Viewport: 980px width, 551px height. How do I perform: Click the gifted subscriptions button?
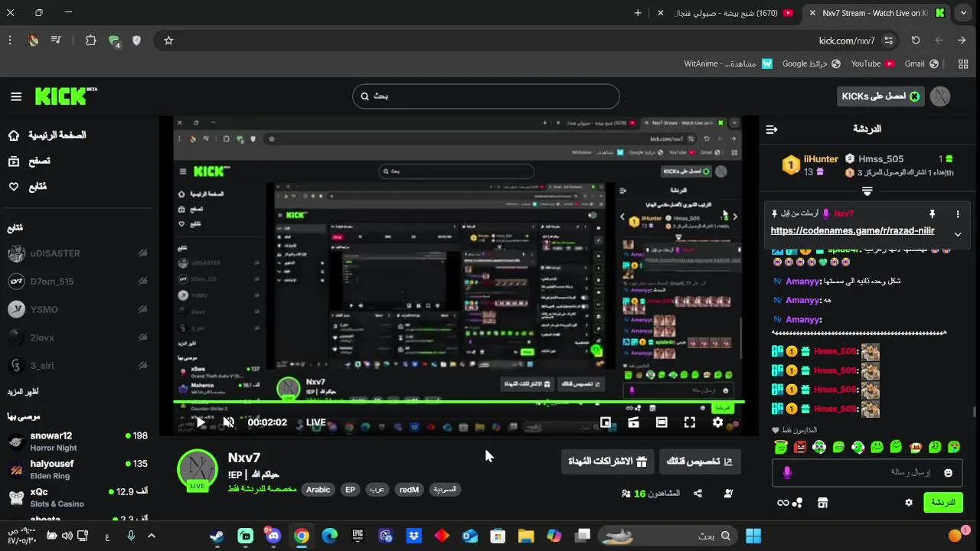(x=607, y=461)
